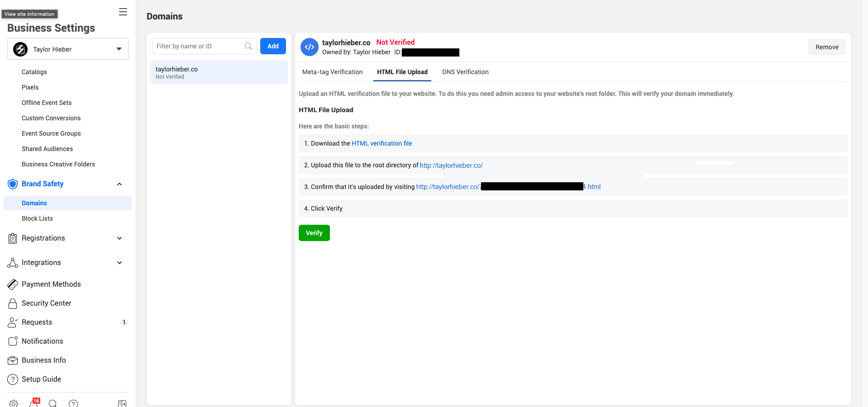Screen dimensions: 868x407
Task: Click the magnifier icon in the filter box
Action: 248,46
